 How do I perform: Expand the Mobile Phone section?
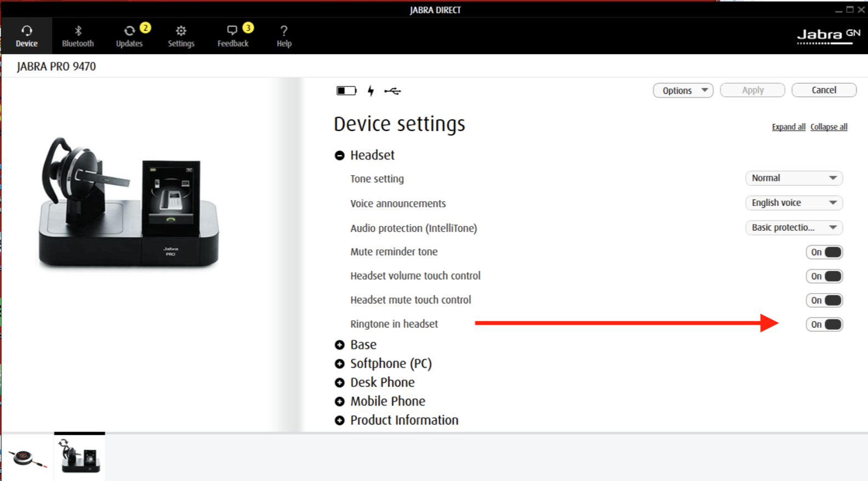click(x=340, y=402)
